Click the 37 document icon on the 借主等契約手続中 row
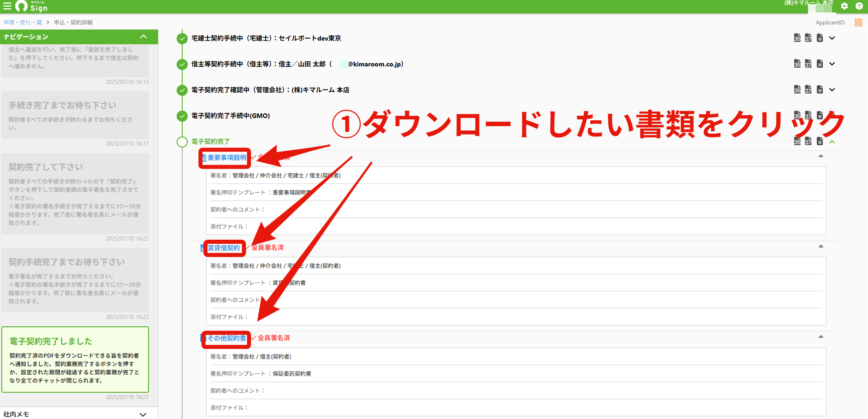868x419 pixels. tap(808, 64)
